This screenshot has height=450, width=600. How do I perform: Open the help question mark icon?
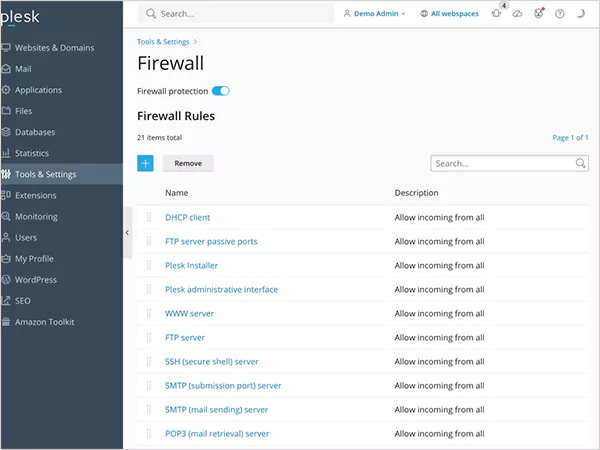coord(559,14)
